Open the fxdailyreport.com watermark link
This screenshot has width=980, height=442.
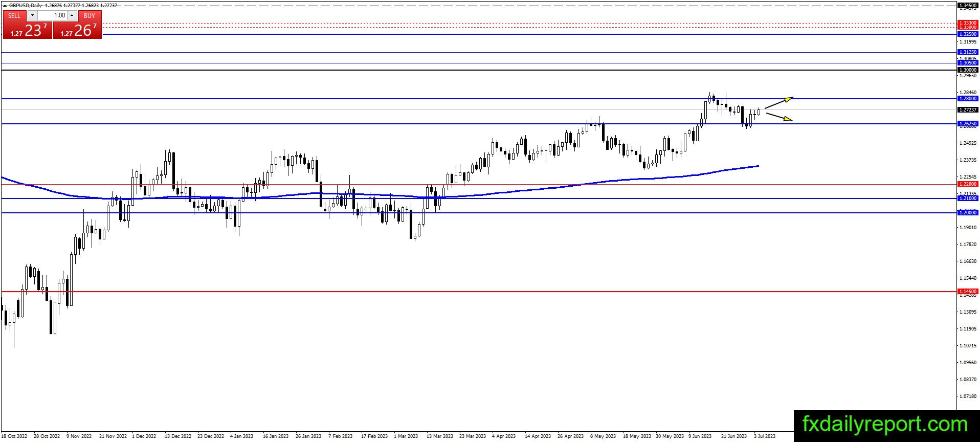coord(886,425)
